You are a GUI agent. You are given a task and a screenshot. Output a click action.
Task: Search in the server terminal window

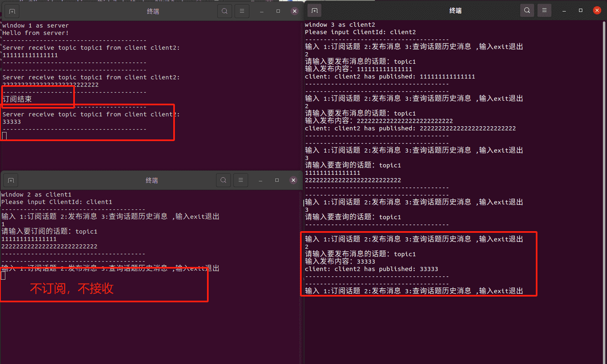225,11
